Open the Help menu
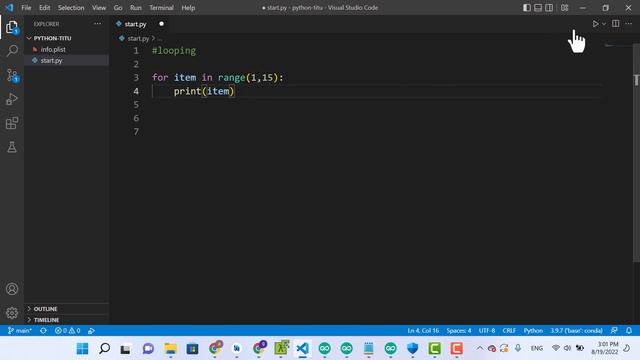640x360 pixels. tap(188, 8)
